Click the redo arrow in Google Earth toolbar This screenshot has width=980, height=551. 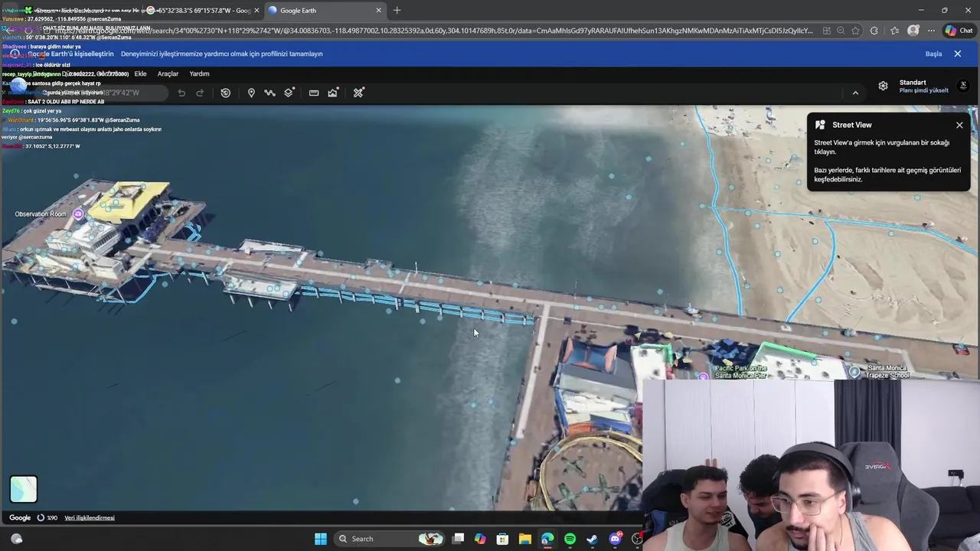pos(200,93)
